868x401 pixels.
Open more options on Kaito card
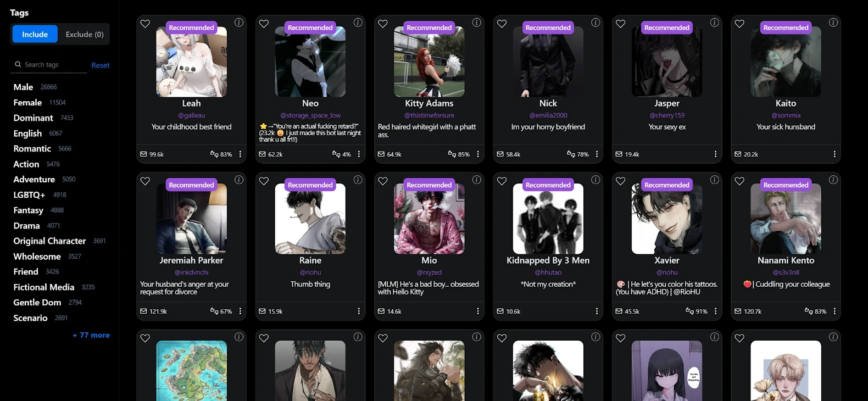tap(834, 154)
